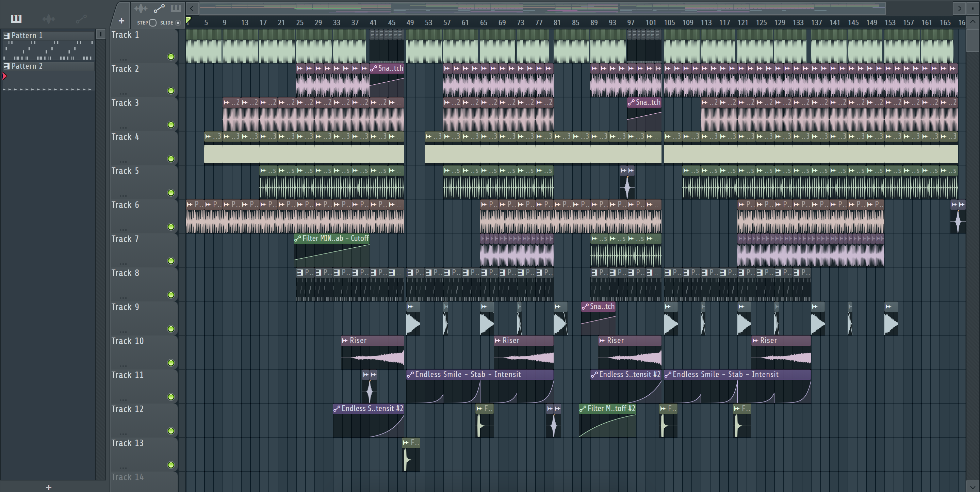
Task: Select the Track 4 header
Action: tap(144, 148)
